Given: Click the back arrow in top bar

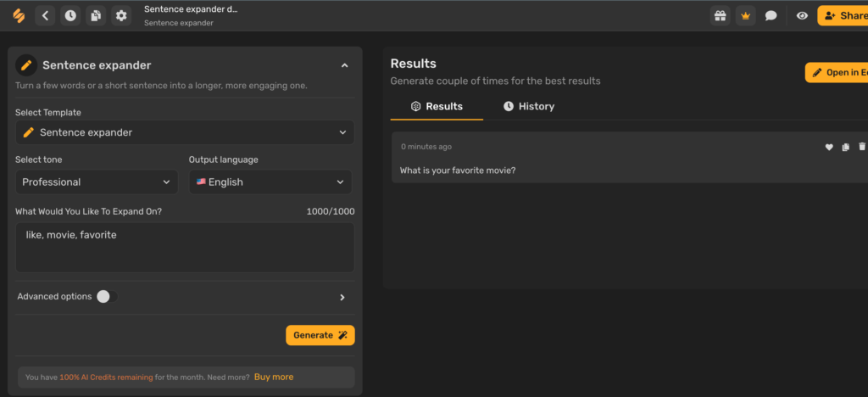Looking at the screenshot, I should coord(46,15).
